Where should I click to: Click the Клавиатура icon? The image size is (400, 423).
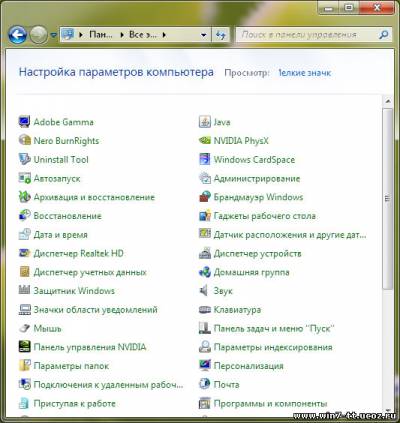click(205, 309)
